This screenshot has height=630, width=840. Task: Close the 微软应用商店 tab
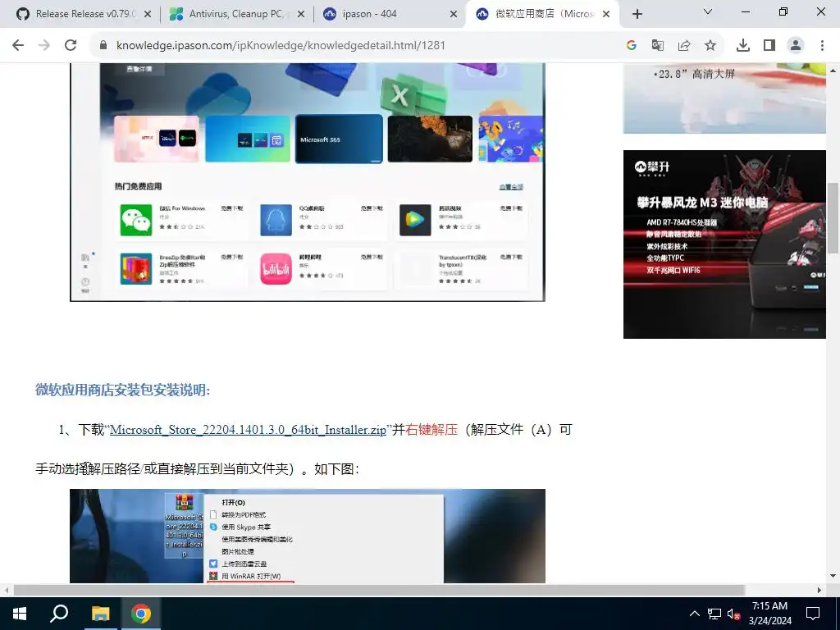[606, 15]
